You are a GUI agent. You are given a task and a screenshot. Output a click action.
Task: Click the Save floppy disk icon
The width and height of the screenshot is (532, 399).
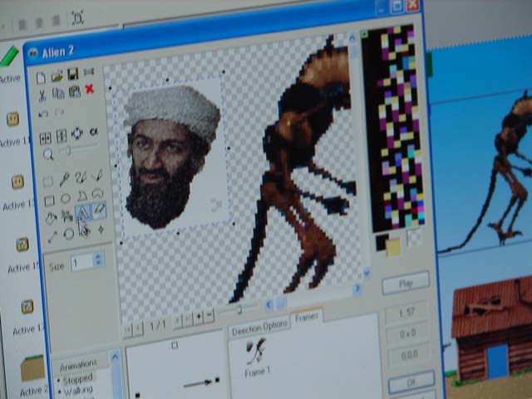[x=73, y=74]
